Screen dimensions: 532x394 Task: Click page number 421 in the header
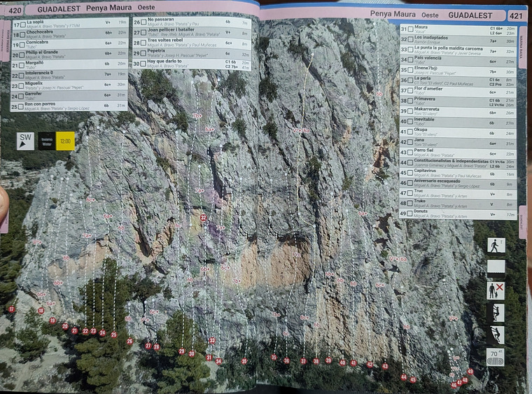(x=516, y=15)
